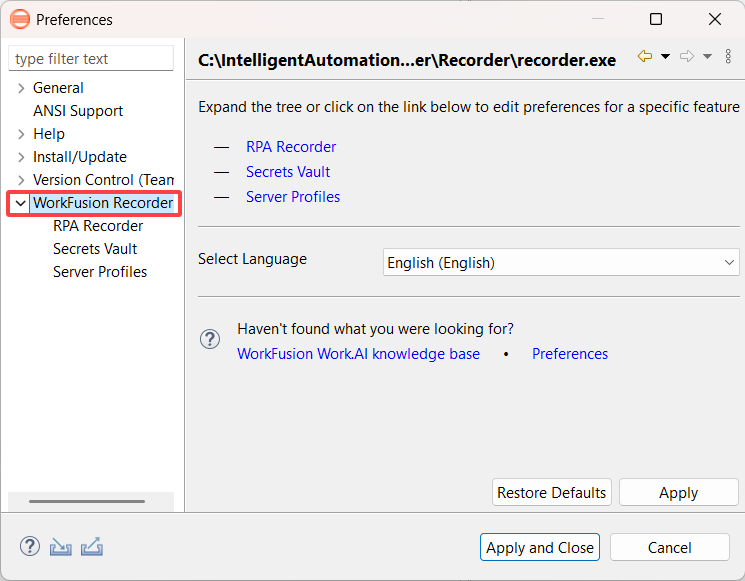The image size is (745, 581).
Task: Select Version Control (Team) tree item
Action: click(x=103, y=180)
